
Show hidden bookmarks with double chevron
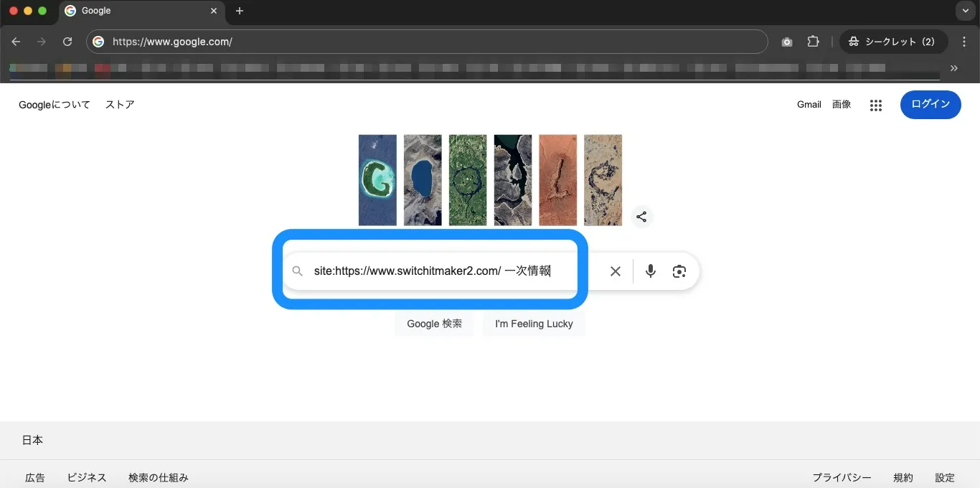(x=954, y=68)
